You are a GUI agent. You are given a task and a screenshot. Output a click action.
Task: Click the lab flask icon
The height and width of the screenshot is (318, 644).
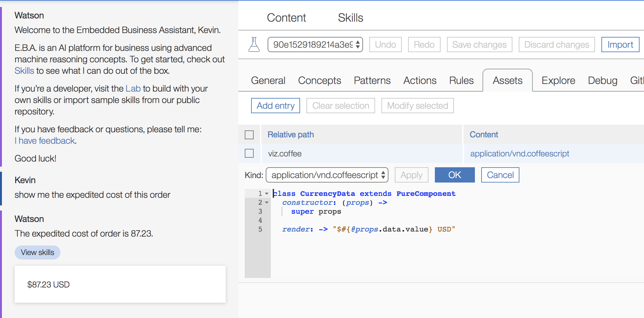254,45
